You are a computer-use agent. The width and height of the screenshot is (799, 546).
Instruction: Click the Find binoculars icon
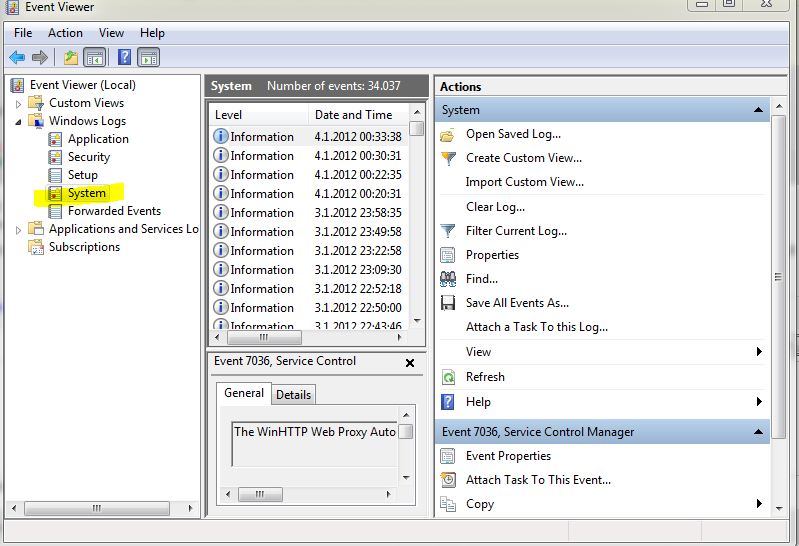448,279
